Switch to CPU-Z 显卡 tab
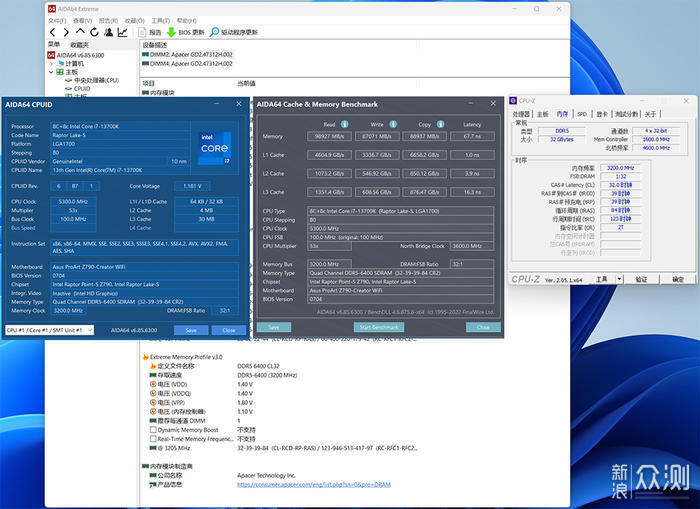The width and height of the screenshot is (700, 509). [602, 114]
